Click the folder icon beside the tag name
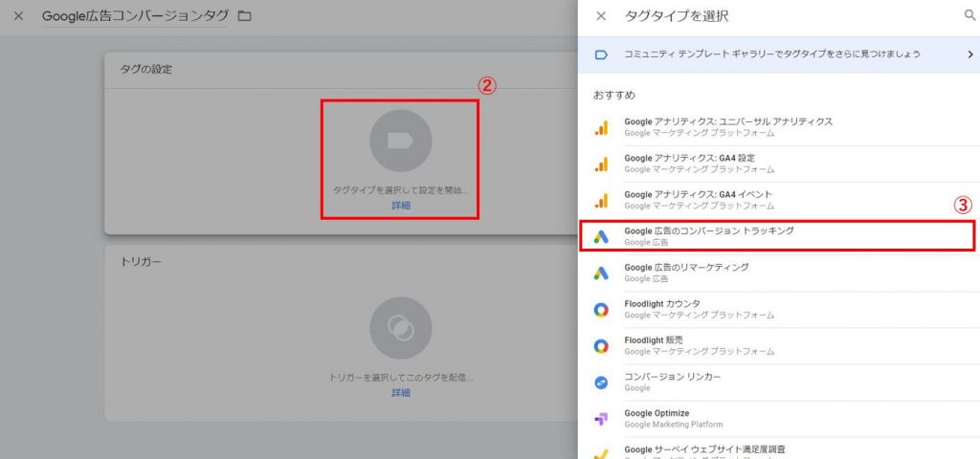Image resolution: width=980 pixels, height=459 pixels. [x=245, y=16]
